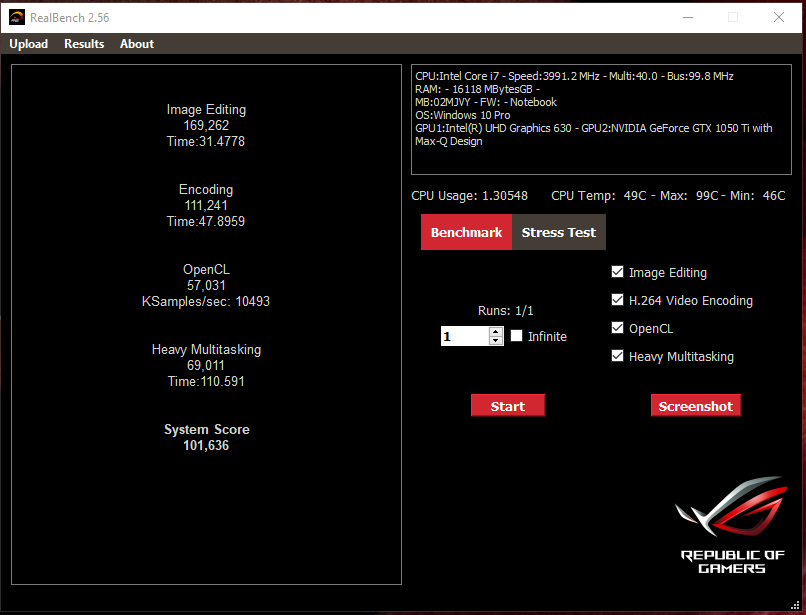Screen dimensions: 806x615
Task: Uncheck H.264 Video Encoding
Action: (617, 300)
